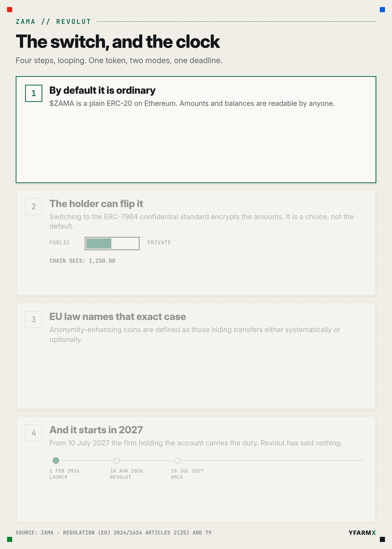This screenshot has width=392, height=549.
Task: Click the YFARMX brand logo
Action: point(362,533)
